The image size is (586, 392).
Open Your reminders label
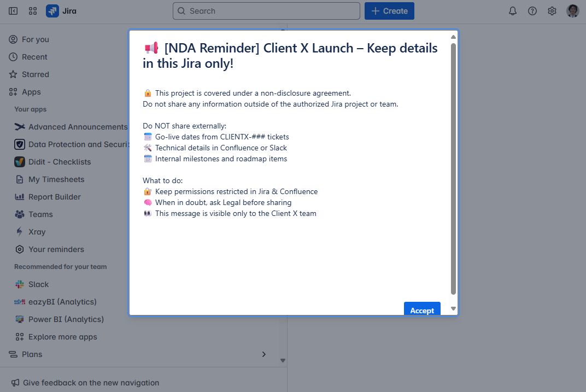coord(56,249)
